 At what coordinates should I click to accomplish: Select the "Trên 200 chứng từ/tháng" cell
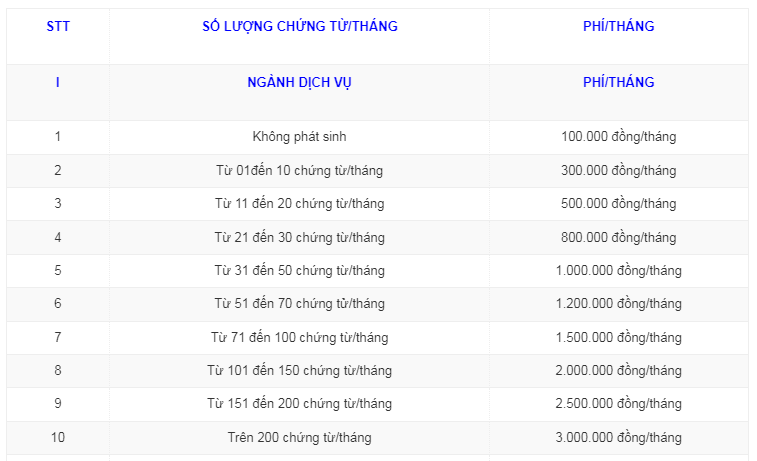click(x=299, y=438)
